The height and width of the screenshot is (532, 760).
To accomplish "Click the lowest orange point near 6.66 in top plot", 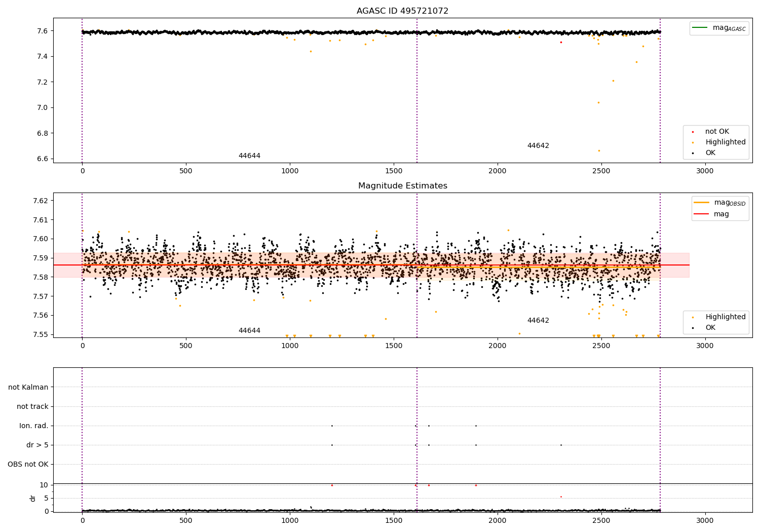I will (x=599, y=150).
